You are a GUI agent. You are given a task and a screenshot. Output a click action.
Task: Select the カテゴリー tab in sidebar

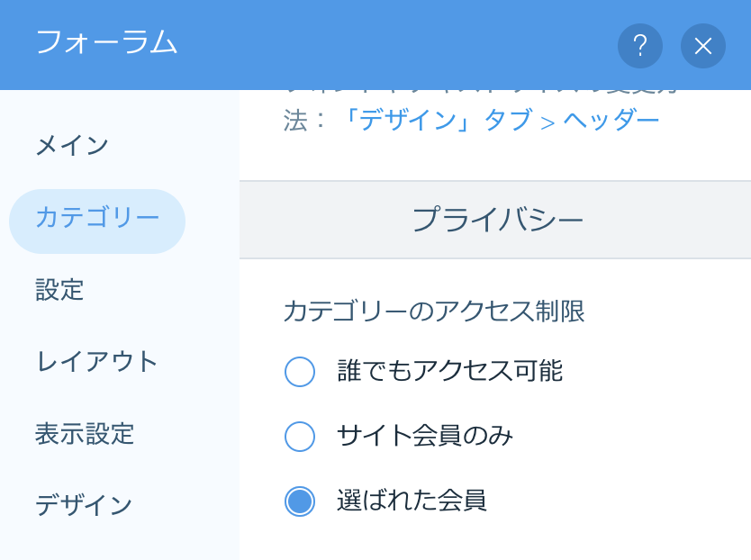point(97,218)
